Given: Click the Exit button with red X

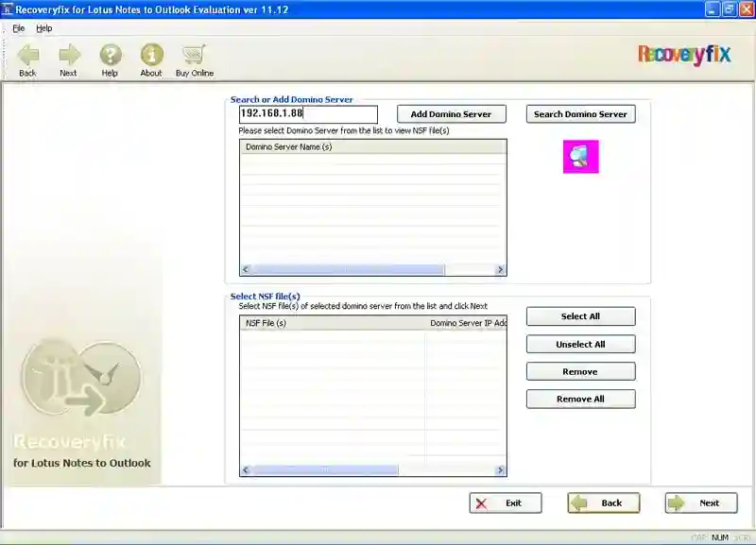Looking at the screenshot, I should (x=505, y=502).
